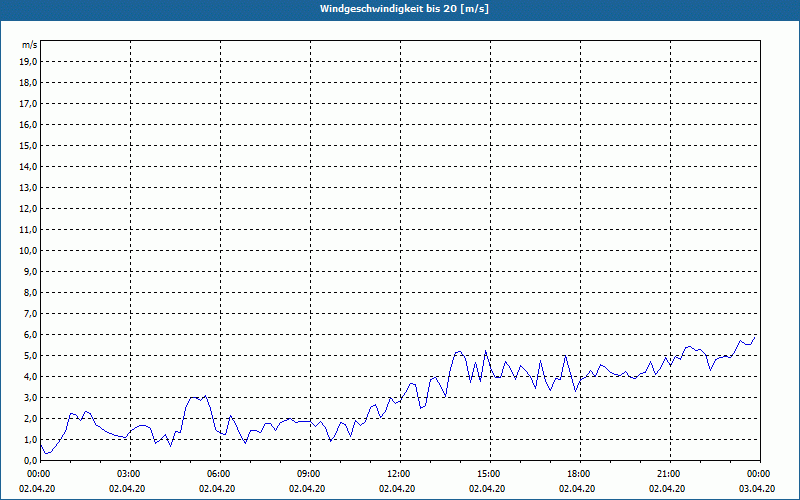Select the 11,0 y-axis label
800x500 pixels.
coord(29,230)
